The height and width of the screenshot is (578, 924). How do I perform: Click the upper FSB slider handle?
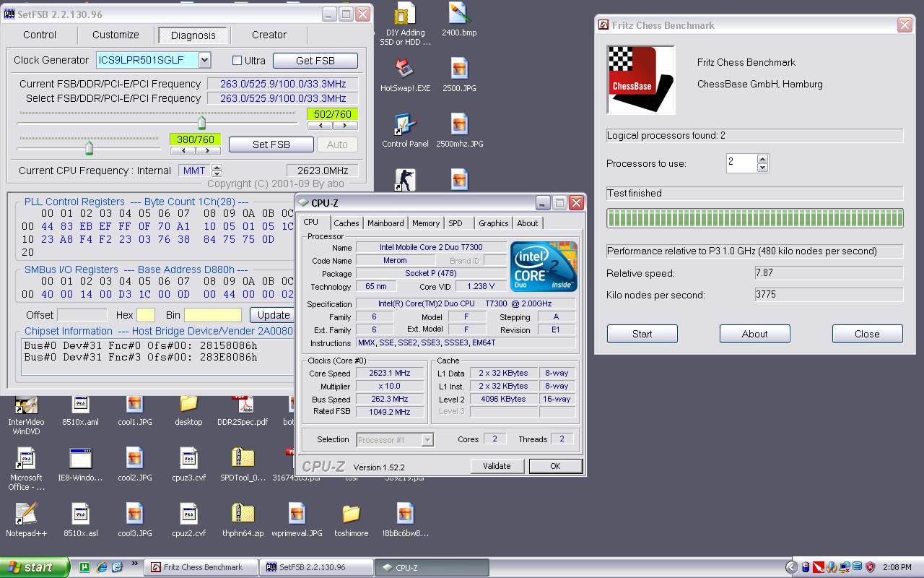tap(201, 122)
